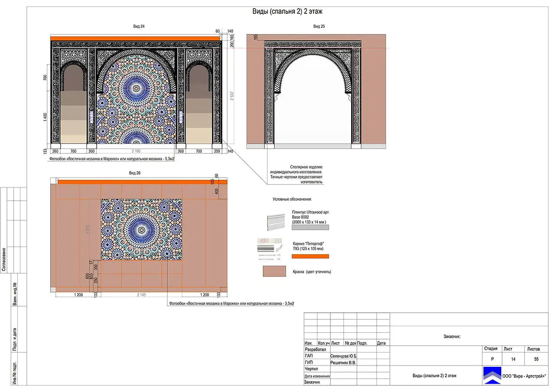
Task: Select the 259 dimension value
Action: pyautogui.click(x=217, y=152)
